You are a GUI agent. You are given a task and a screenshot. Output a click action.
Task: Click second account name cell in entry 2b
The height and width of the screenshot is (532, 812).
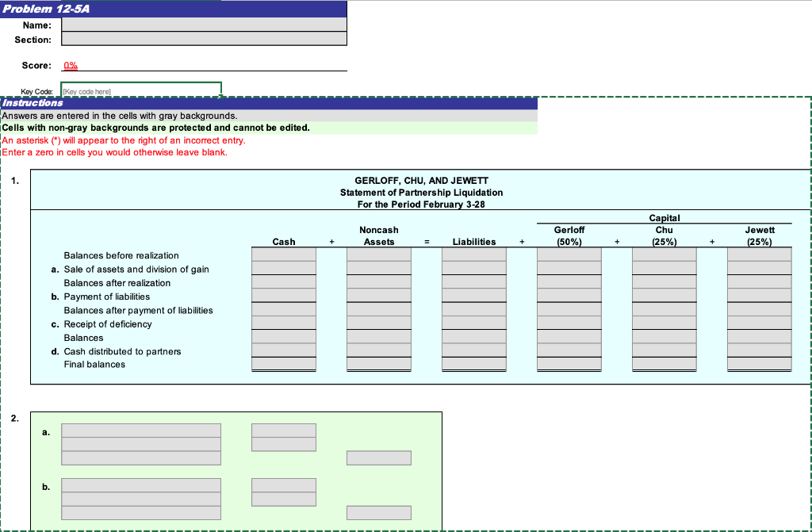[x=141, y=499]
